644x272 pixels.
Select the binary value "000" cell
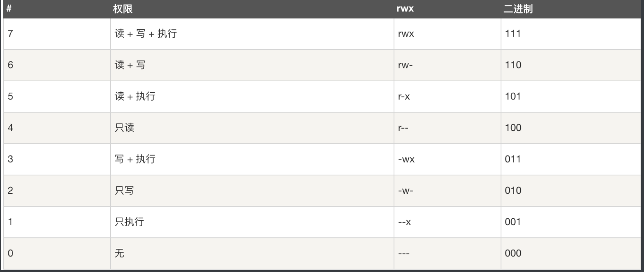pos(513,253)
